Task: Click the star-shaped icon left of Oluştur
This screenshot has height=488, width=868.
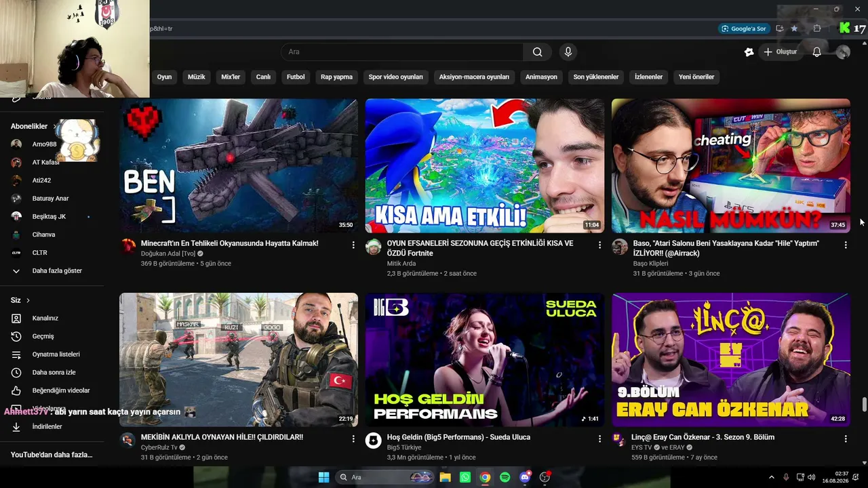Action: tap(749, 52)
